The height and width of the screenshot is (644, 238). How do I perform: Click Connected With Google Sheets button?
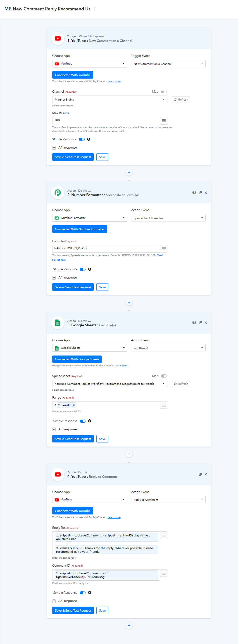(x=77, y=359)
